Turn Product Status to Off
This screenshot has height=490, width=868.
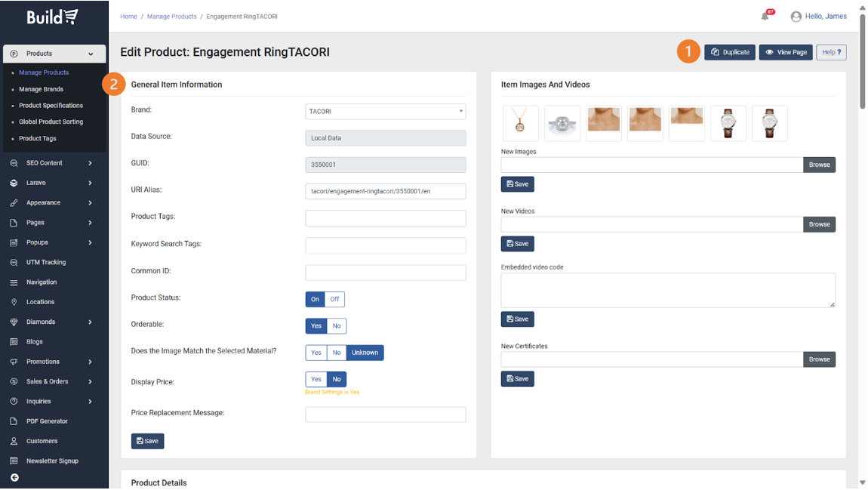(x=334, y=299)
